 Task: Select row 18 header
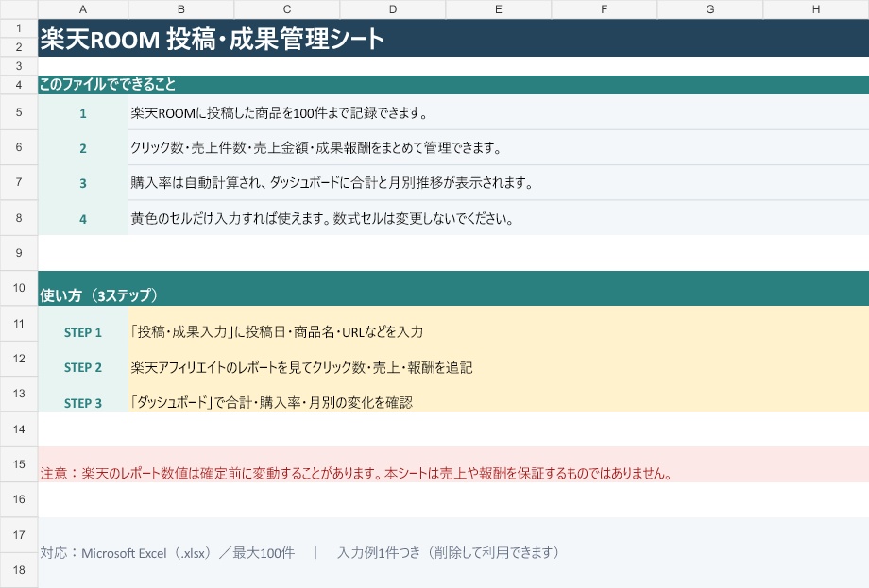pyautogui.click(x=19, y=570)
